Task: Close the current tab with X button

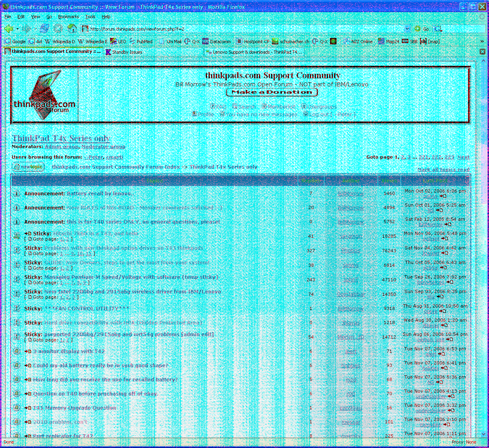Action: click(483, 52)
